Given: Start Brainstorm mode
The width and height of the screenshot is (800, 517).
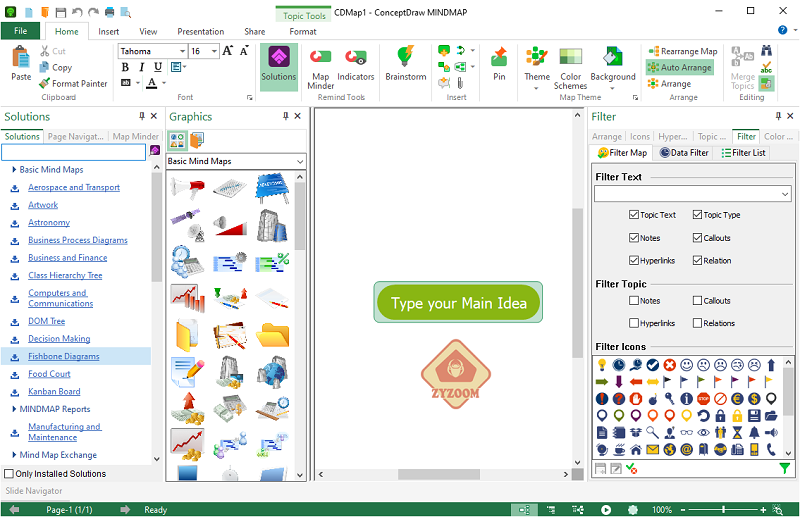Looking at the screenshot, I should 406,63.
